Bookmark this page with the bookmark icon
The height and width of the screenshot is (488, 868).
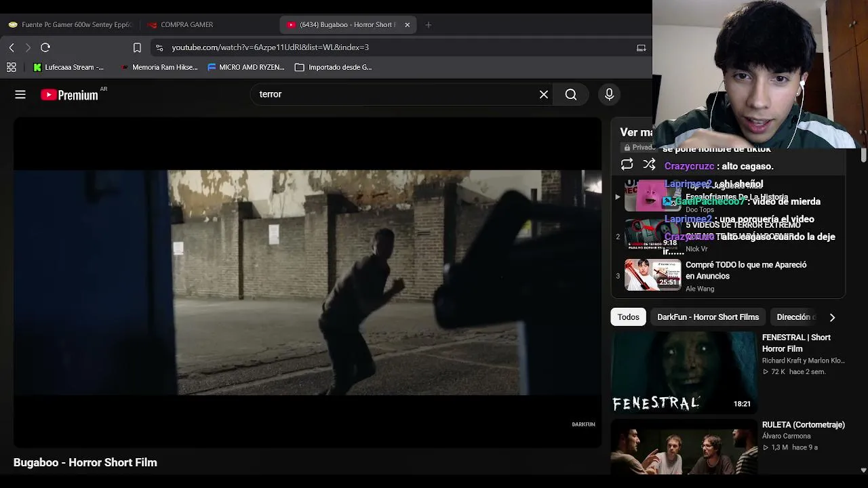137,47
